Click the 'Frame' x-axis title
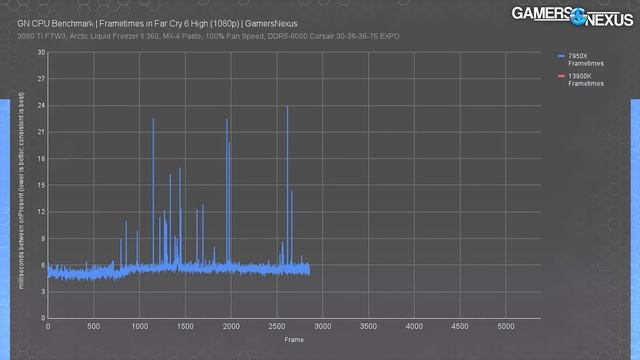The image size is (640, 360). tap(294, 340)
